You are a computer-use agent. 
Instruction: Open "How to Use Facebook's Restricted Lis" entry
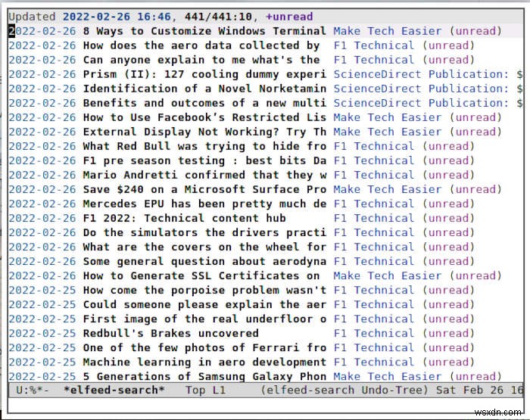[204, 117]
